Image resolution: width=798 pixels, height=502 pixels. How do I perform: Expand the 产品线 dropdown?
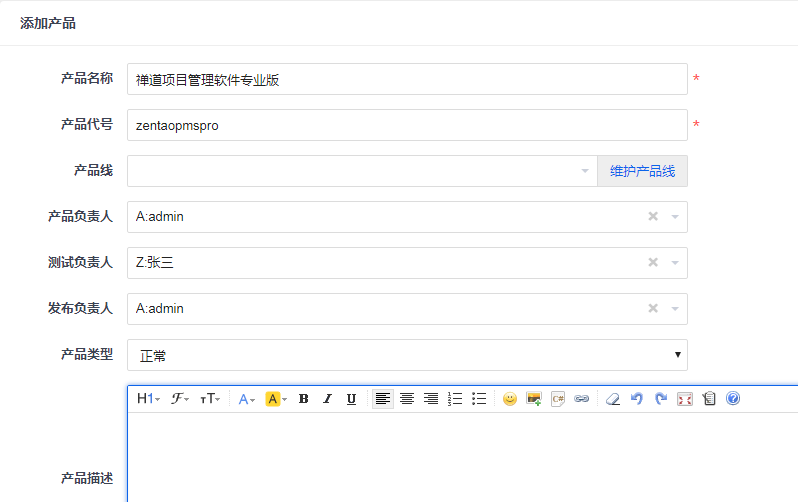(x=362, y=171)
